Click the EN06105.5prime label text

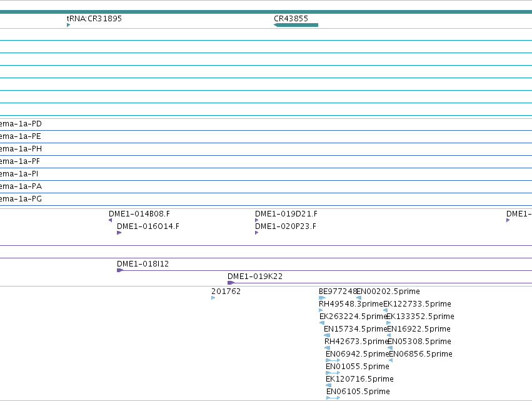(358, 392)
